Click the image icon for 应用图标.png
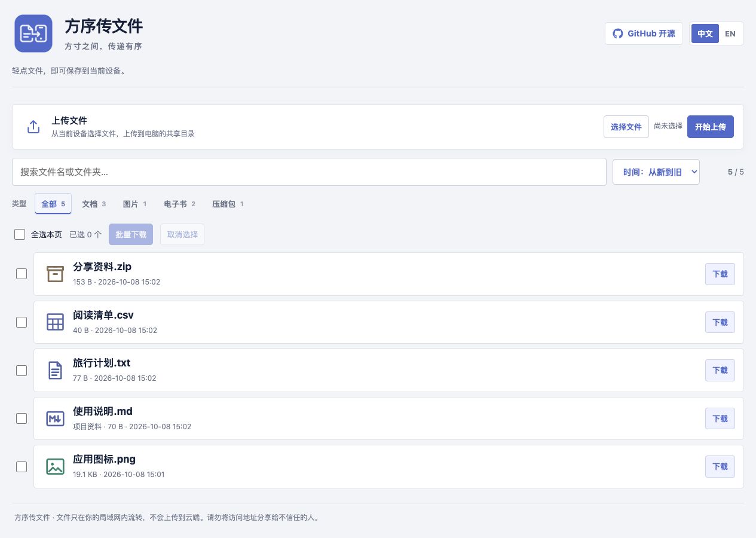Viewport: 756px width, 538px height. point(55,466)
